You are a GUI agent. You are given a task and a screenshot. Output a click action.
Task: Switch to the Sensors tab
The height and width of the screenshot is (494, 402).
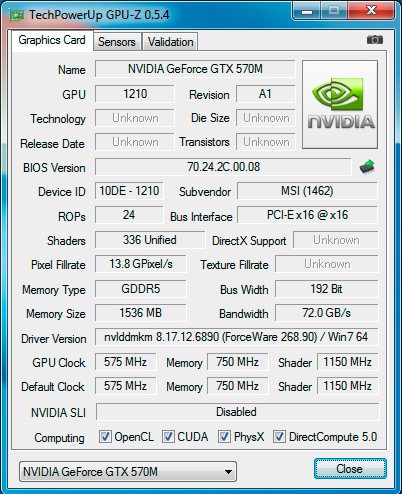coord(117,42)
